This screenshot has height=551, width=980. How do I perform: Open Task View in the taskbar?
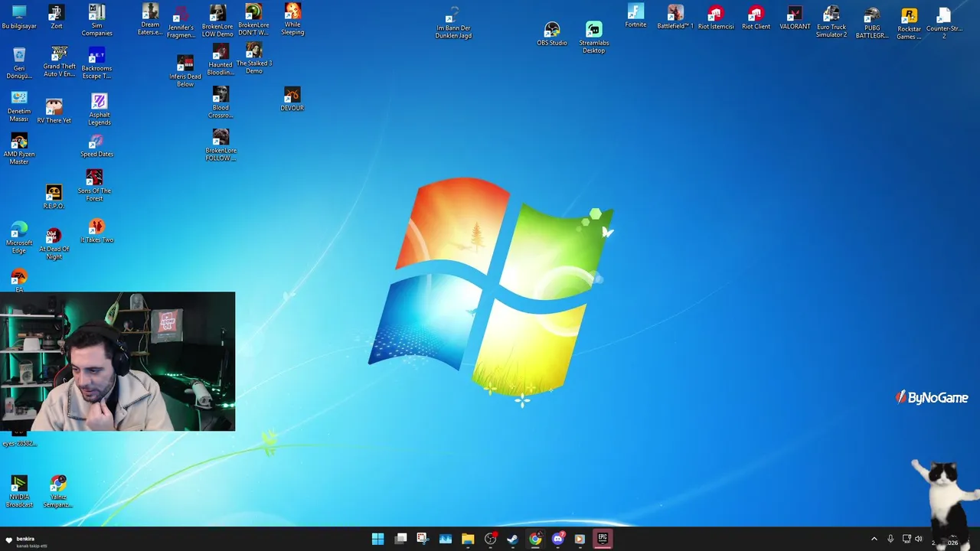coord(400,539)
